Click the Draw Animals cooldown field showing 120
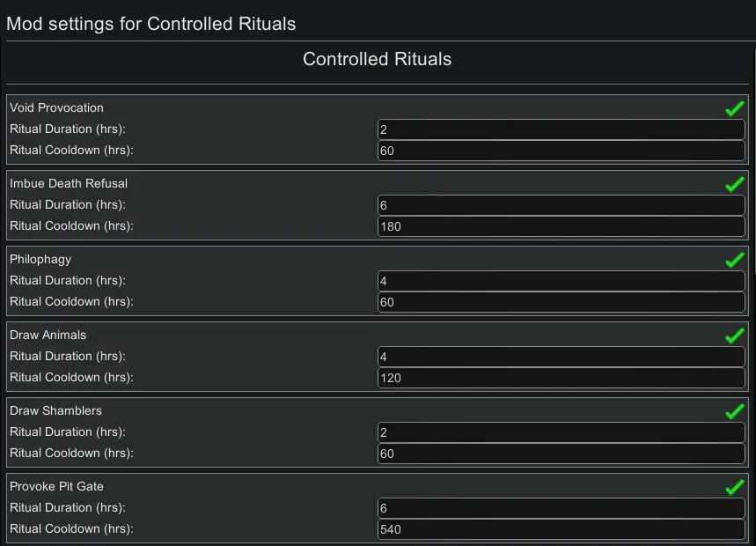 [x=561, y=378]
